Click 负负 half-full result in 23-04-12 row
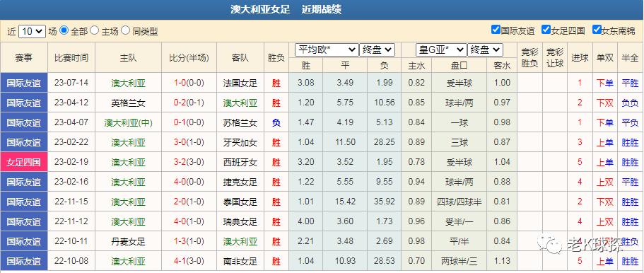 tap(630, 103)
